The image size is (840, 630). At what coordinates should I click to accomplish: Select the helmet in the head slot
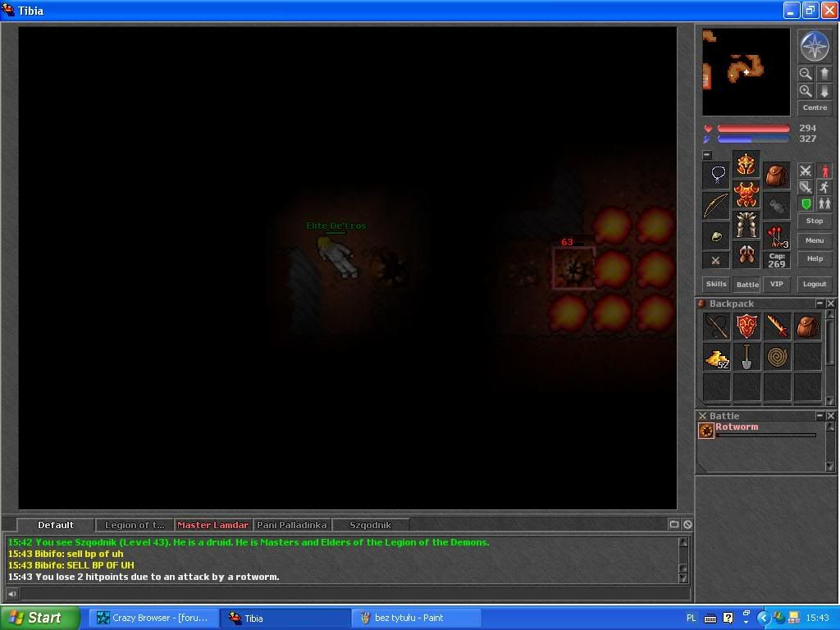pyautogui.click(x=746, y=164)
